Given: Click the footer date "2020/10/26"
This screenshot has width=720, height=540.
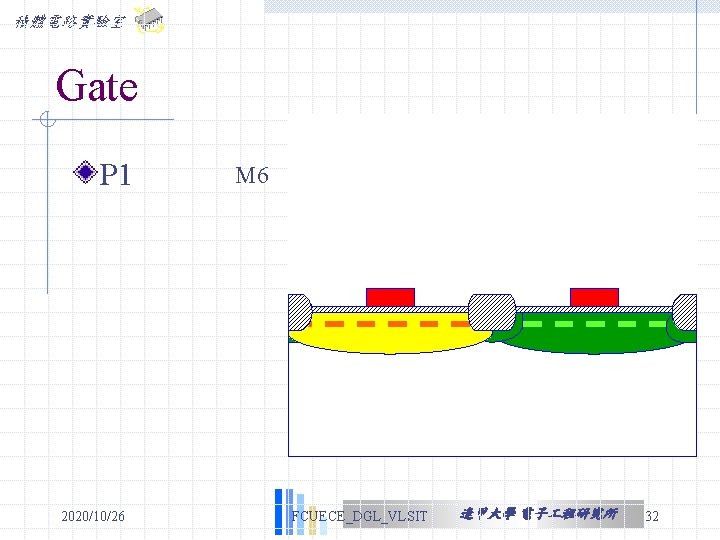Looking at the screenshot, I should [93, 516].
